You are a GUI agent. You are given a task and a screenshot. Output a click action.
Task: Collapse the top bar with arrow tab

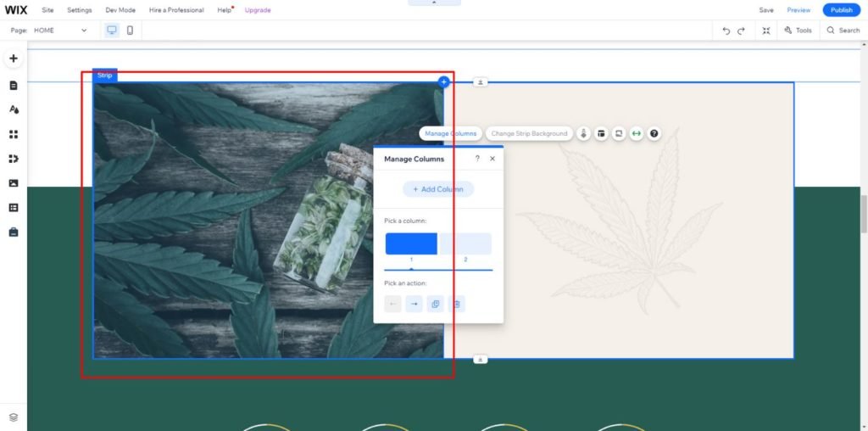pos(434,3)
